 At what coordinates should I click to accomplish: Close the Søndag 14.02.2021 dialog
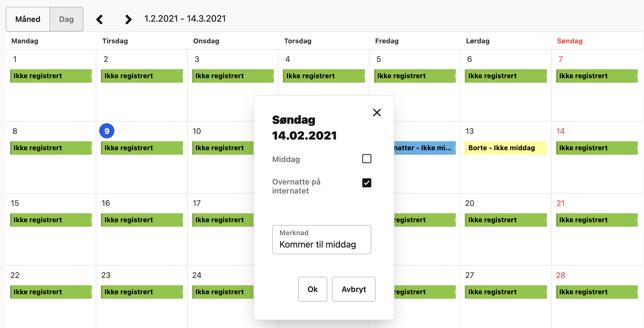click(377, 113)
